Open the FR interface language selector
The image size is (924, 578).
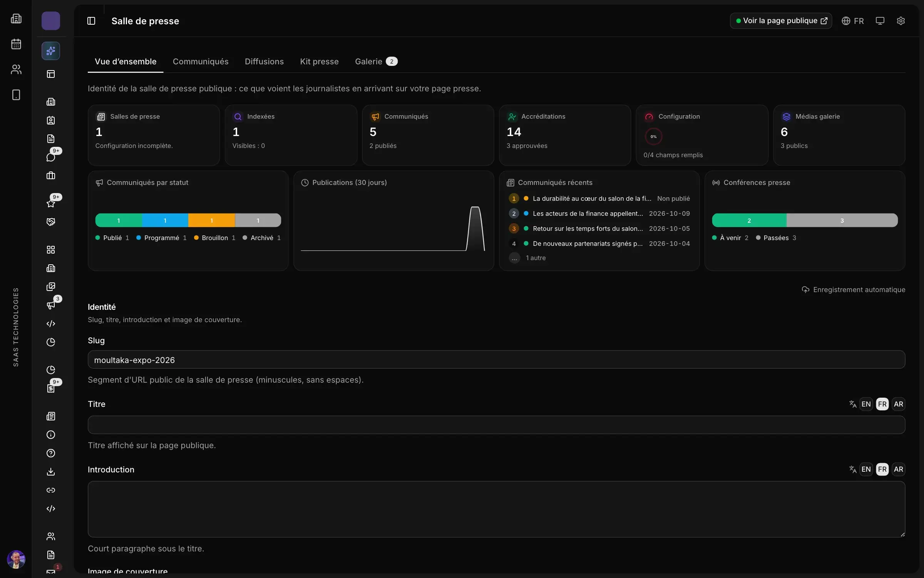coord(853,21)
